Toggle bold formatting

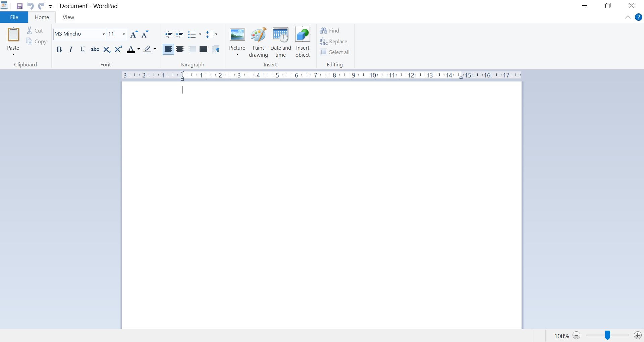(59, 49)
